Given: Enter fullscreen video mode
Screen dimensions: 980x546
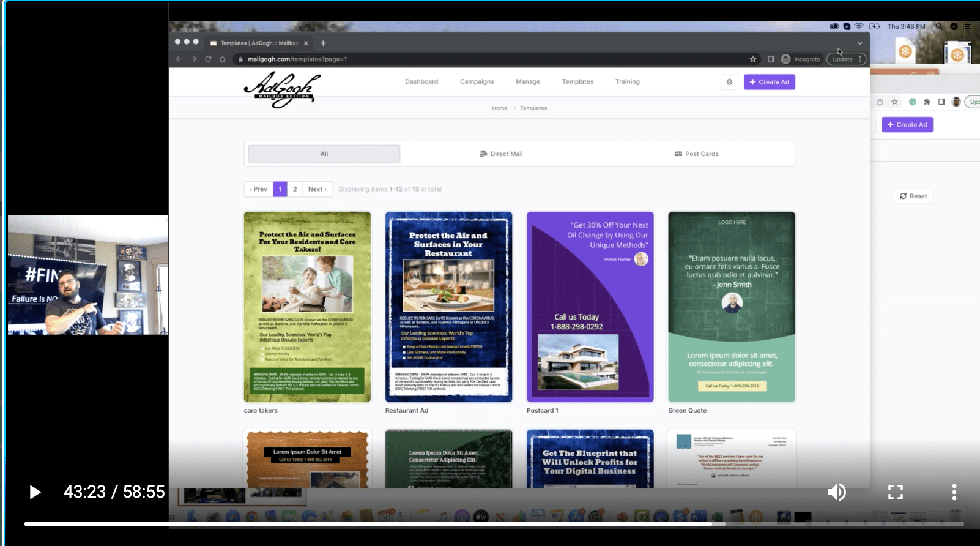Looking at the screenshot, I should tap(896, 492).
